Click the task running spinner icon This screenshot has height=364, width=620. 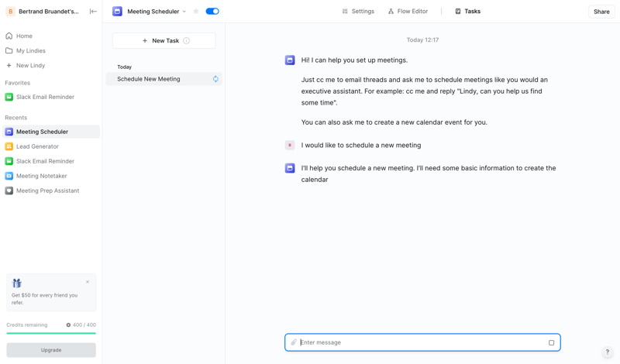(x=215, y=79)
